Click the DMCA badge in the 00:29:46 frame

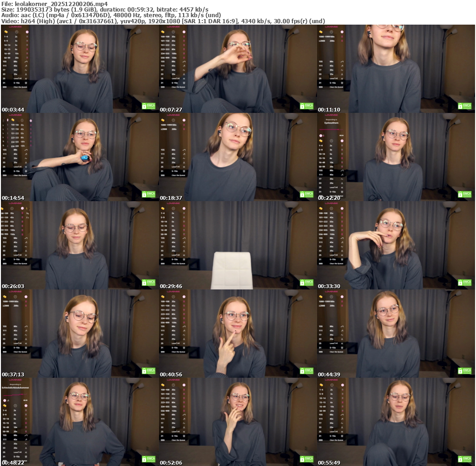[x=306, y=282]
